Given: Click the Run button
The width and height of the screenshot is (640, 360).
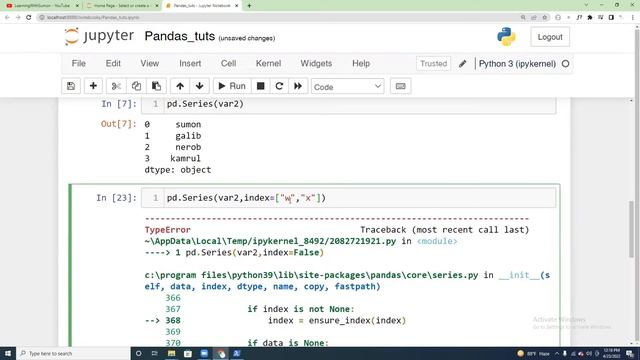Looking at the screenshot, I should (232, 86).
